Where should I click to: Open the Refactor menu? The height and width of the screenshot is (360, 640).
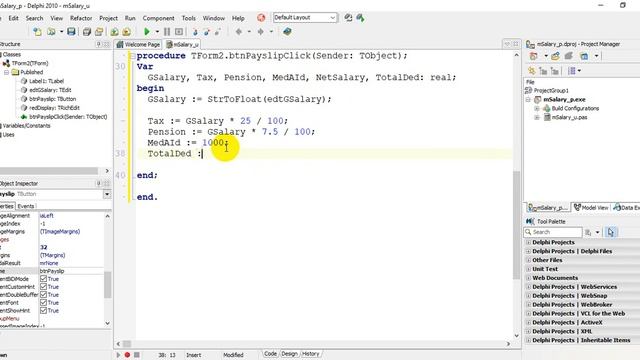(x=81, y=18)
